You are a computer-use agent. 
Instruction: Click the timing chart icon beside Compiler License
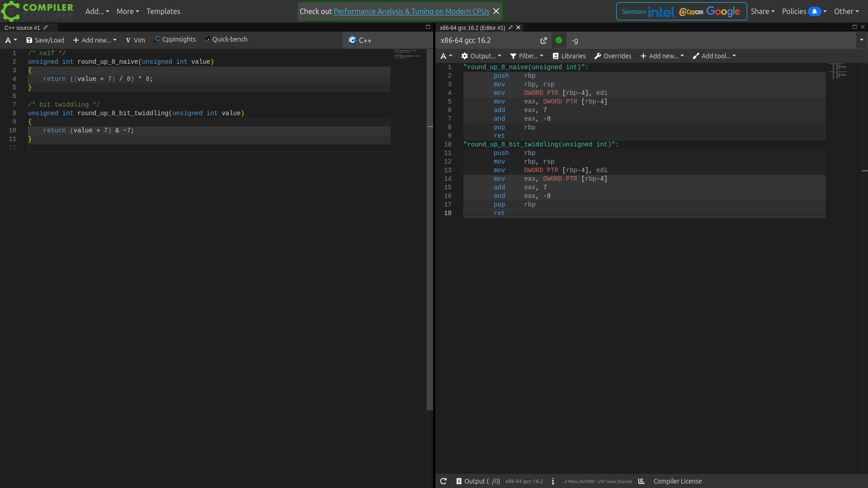click(x=641, y=481)
